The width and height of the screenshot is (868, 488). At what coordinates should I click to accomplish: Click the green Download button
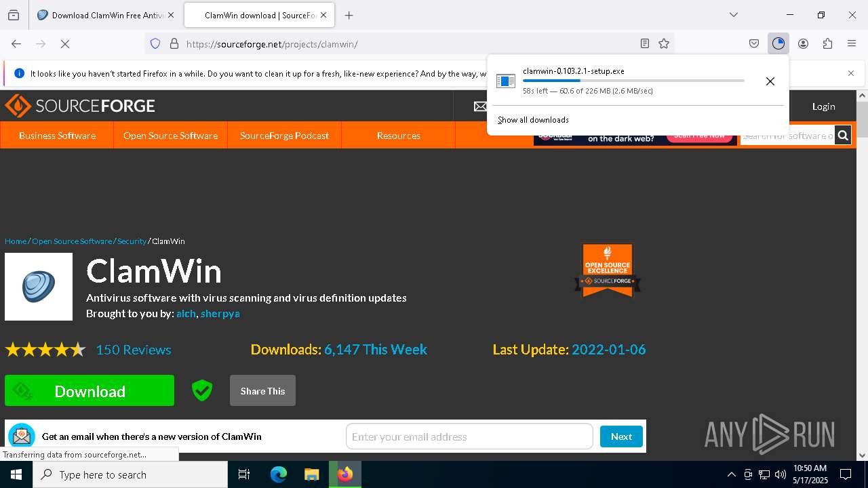pos(90,390)
